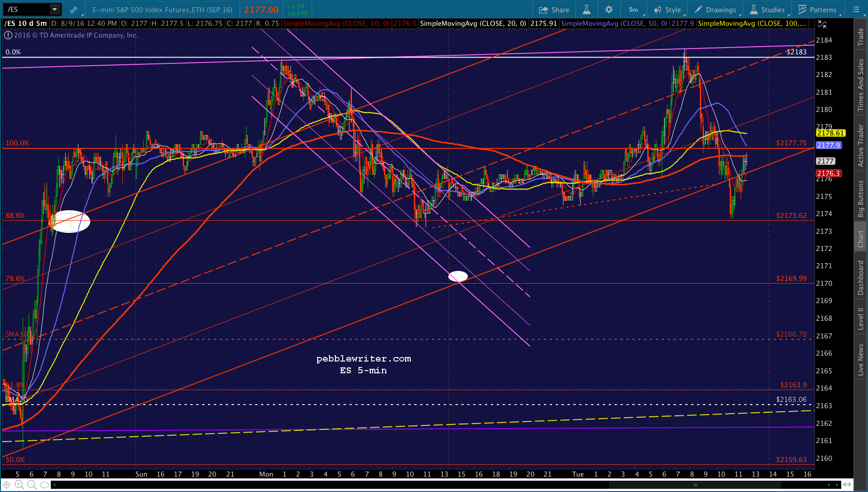Expand the 5m timeframe selector
868x492 pixels.
coord(633,10)
